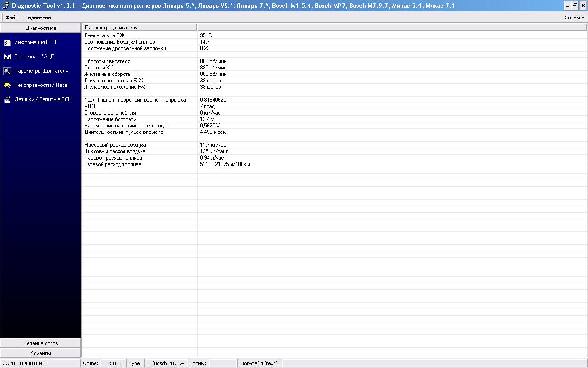Select the Желаемое положение РХХ row label
This screenshot has width=588, height=368.
point(116,87)
